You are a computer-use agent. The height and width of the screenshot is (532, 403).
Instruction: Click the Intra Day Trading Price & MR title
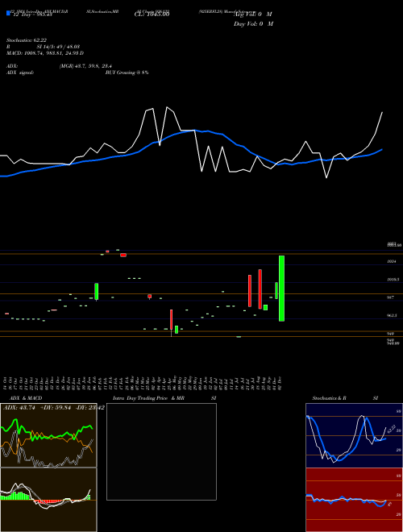(x=148, y=398)
